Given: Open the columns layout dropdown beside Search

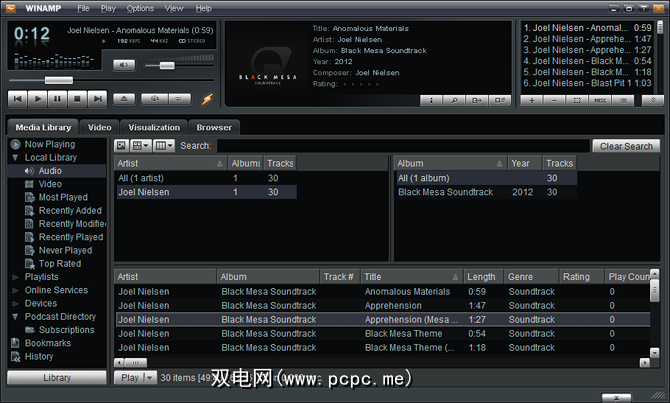Looking at the screenshot, I should [163, 146].
